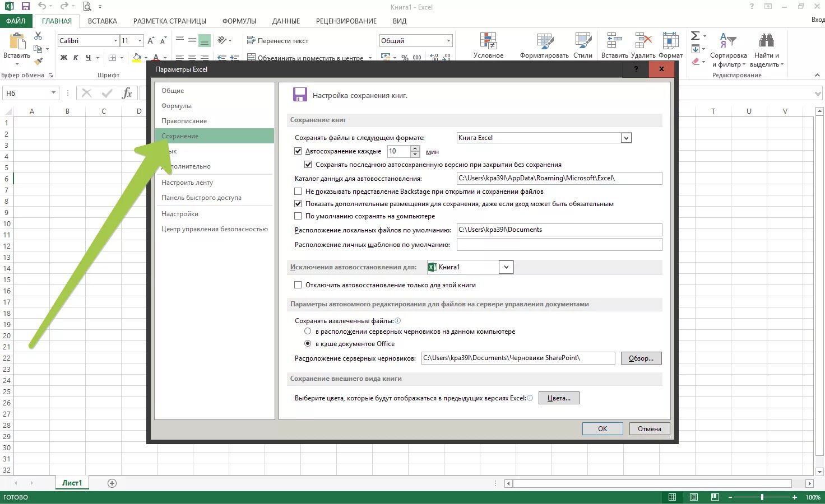This screenshot has width=825, height=504.
Task: Click the AutoSum sigma icon
Action: coord(695,36)
